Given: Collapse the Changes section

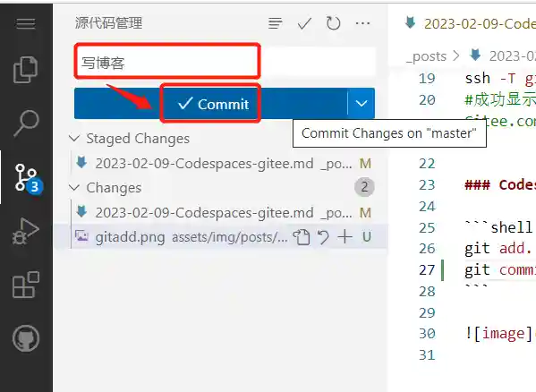Looking at the screenshot, I should 74,188.
